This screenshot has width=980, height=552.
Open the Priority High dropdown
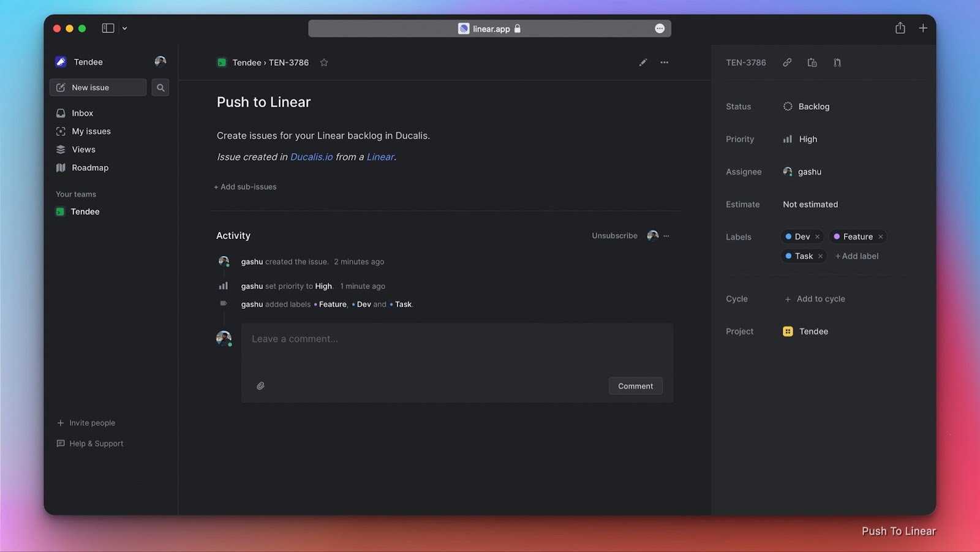800,139
